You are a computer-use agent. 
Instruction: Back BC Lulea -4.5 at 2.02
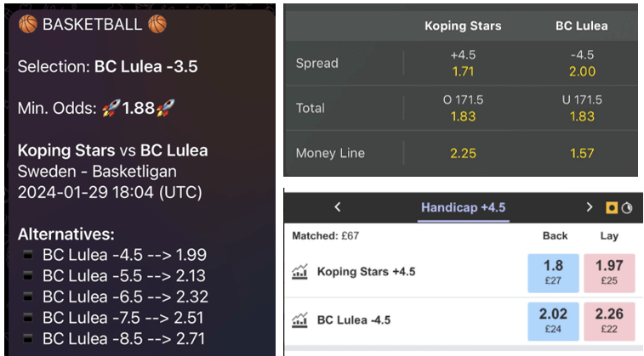point(553,321)
